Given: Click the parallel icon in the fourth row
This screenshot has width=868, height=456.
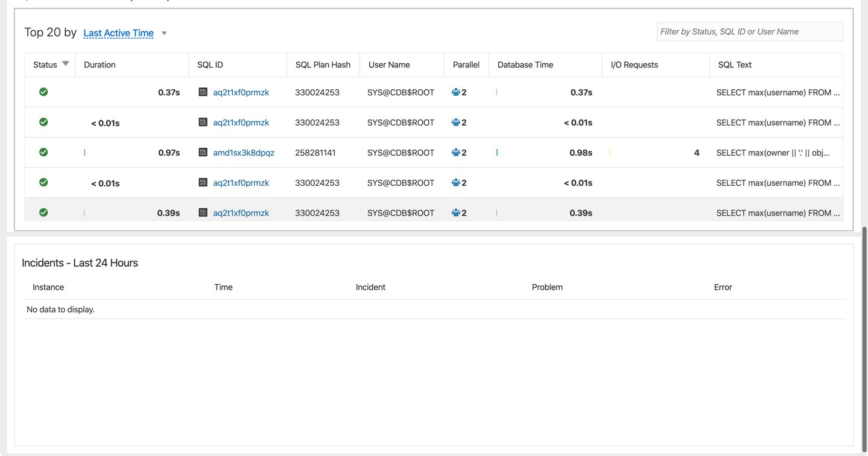Looking at the screenshot, I should coord(456,182).
